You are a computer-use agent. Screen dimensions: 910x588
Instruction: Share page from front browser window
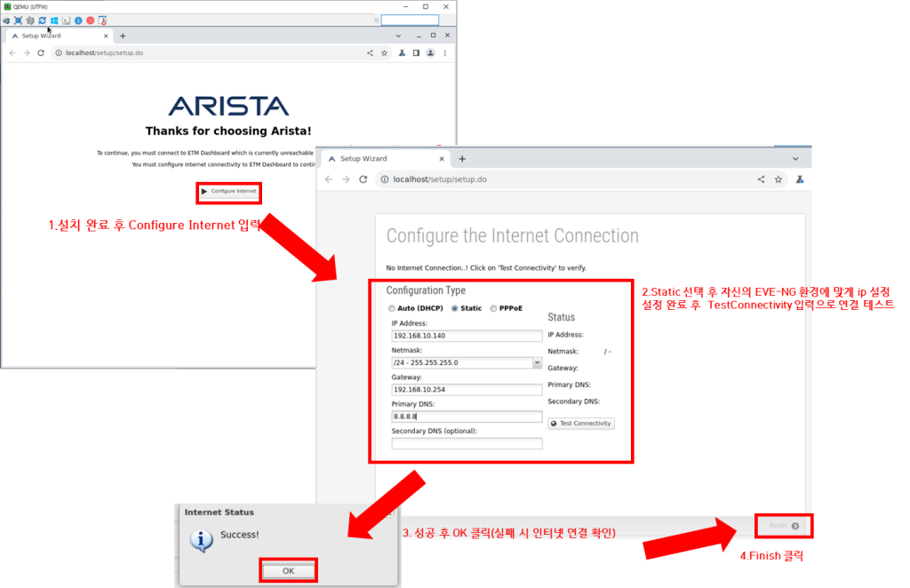761,179
